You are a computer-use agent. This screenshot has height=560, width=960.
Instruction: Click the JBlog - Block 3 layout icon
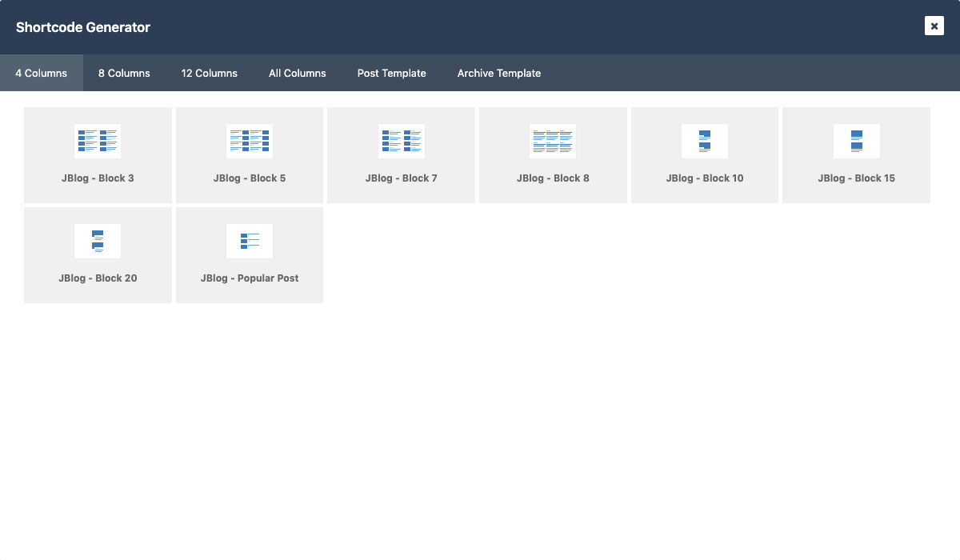pyautogui.click(x=98, y=141)
